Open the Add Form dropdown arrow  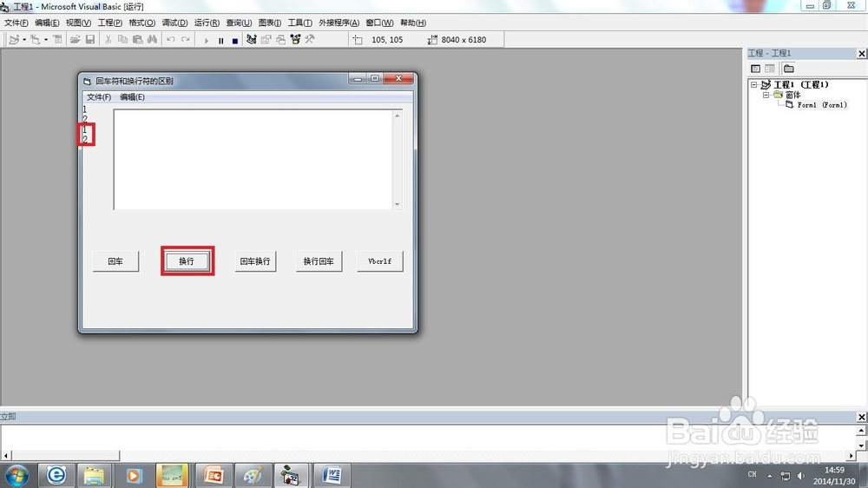(x=45, y=40)
